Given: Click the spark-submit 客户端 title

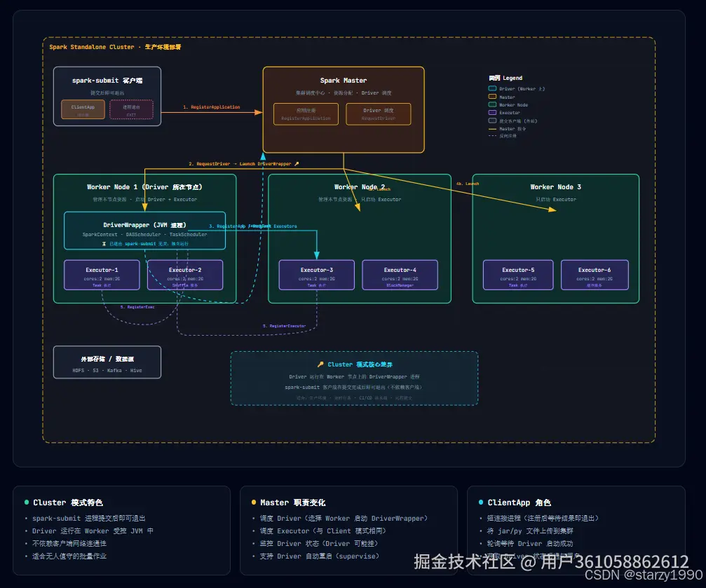Looking at the screenshot, I should click(107, 80).
